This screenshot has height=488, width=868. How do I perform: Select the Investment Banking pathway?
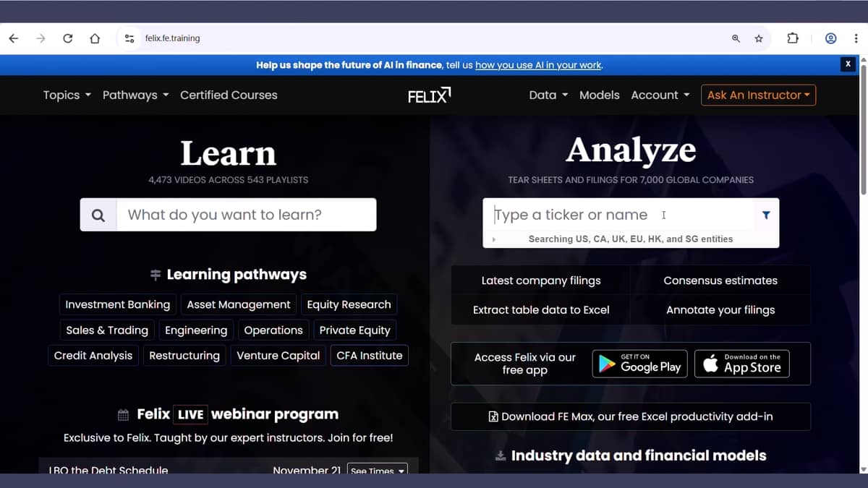(118, 304)
